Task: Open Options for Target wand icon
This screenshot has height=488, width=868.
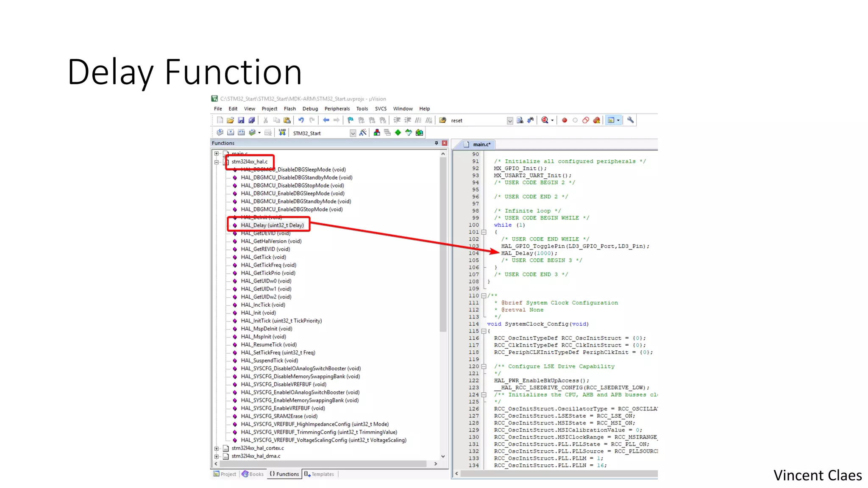Action: (x=363, y=133)
